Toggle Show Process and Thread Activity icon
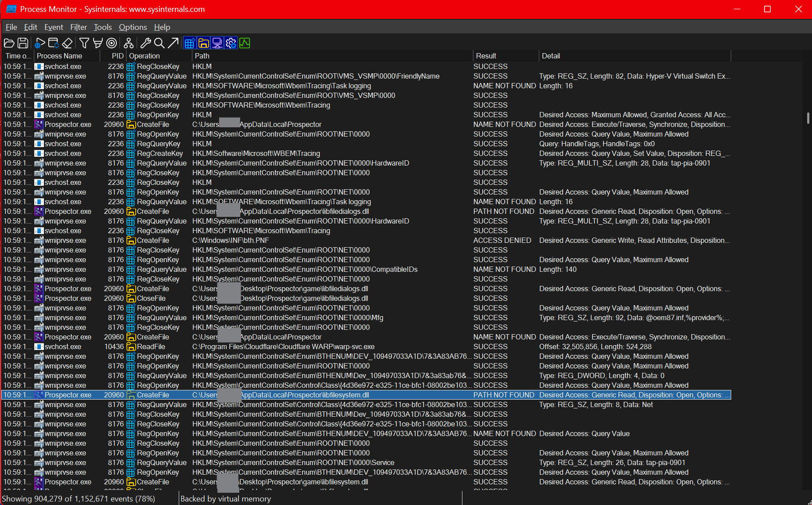 click(231, 43)
